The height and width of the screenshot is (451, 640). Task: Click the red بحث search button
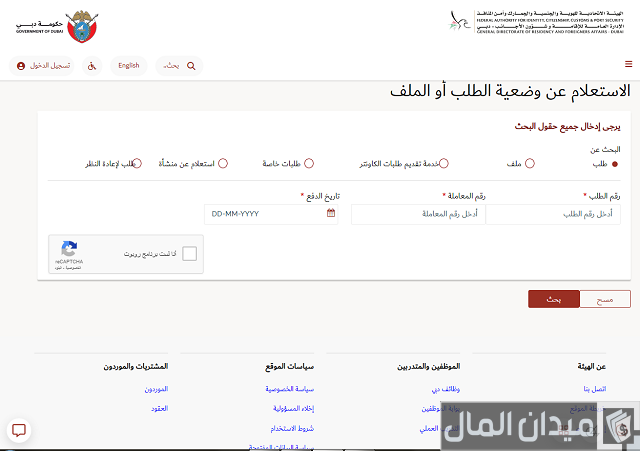tap(553, 299)
